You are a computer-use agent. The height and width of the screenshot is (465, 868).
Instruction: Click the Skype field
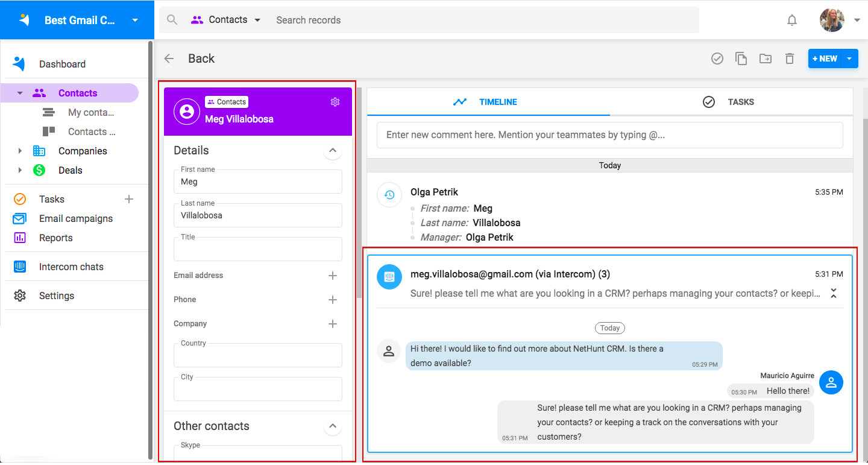pyautogui.click(x=258, y=454)
